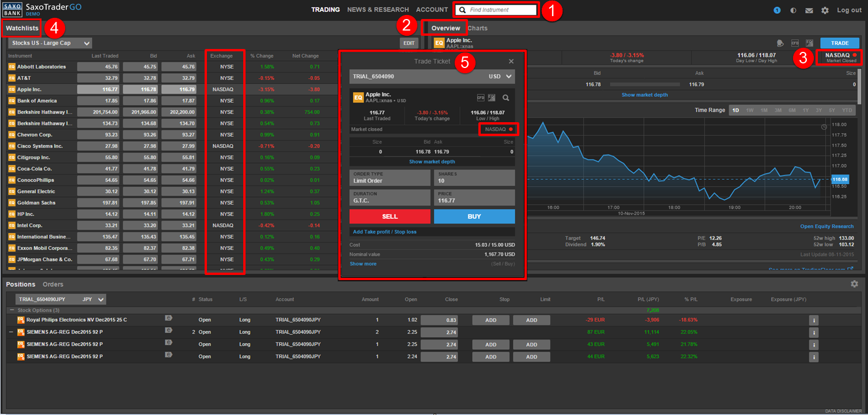Select the 3M time range

coord(778,110)
